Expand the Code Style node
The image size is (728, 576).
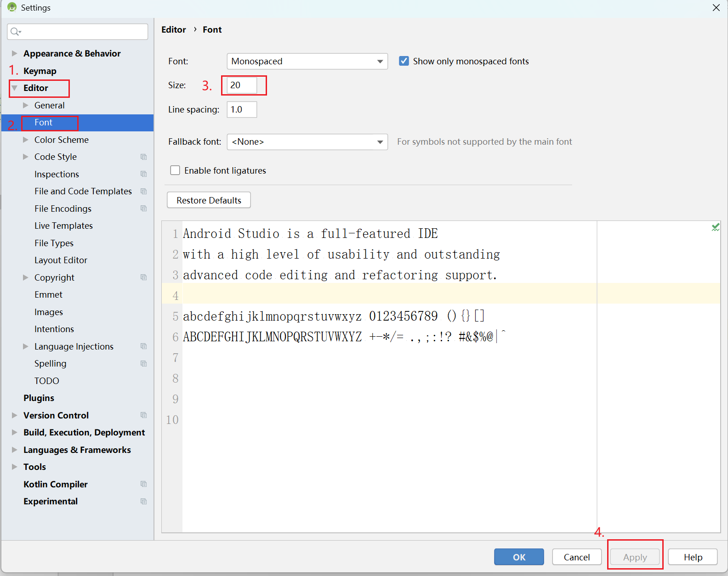pyautogui.click(x=26, y=157)
